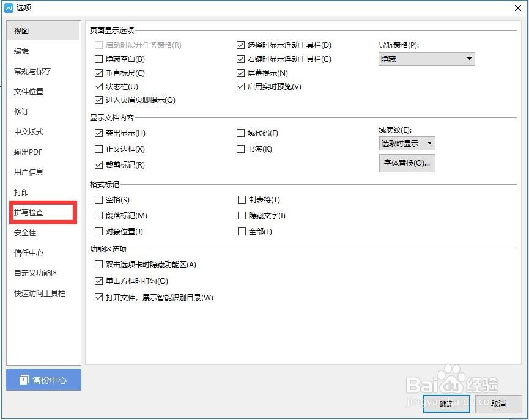This screenshot has width=529, height=420.
Task: Toggle 选择时显示浮动工具栏(D)
Action: 240,45
